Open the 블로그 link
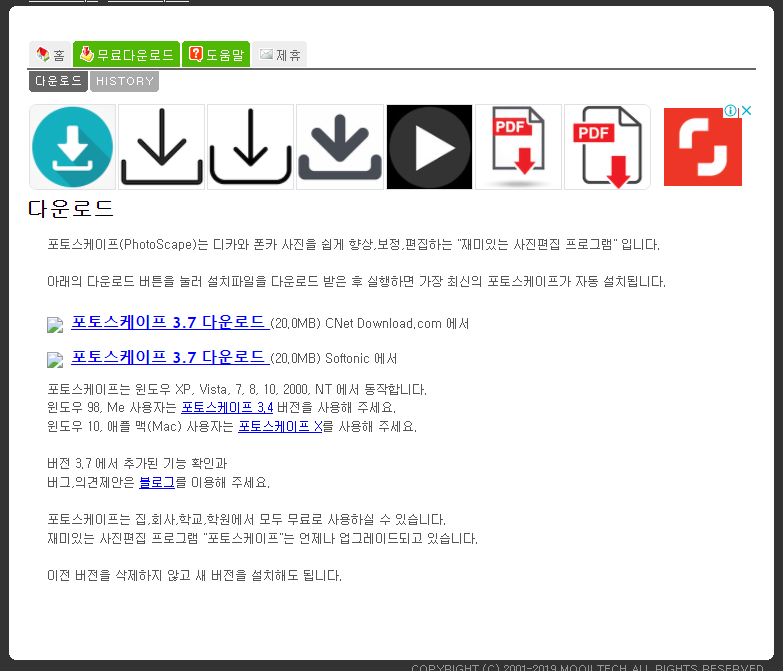The width and height of the screenshot is (783, 671). click(x=157, y=482)
